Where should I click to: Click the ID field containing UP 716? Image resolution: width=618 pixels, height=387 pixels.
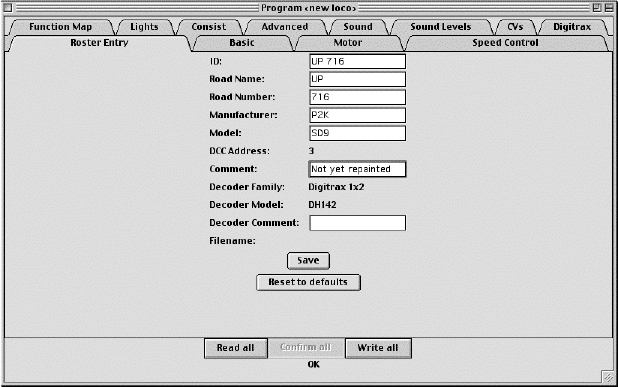click(x=357, y=61)
